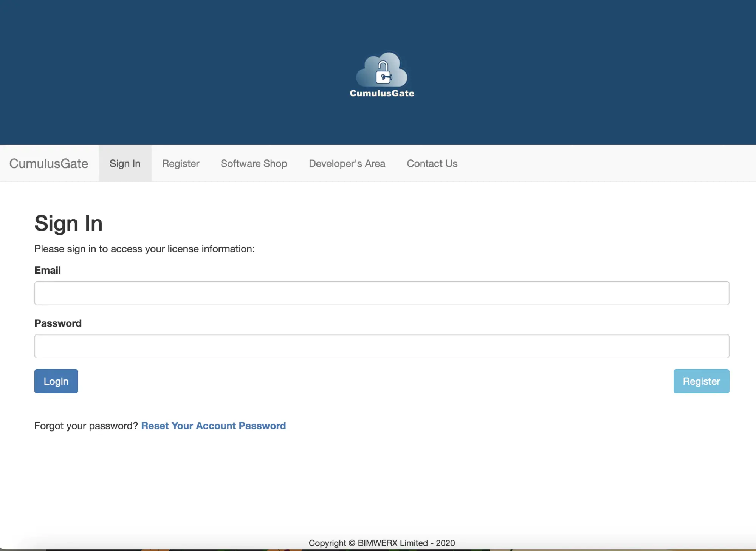Click the light blue Register button
This screenshot has width=756, height=551.
701,381
